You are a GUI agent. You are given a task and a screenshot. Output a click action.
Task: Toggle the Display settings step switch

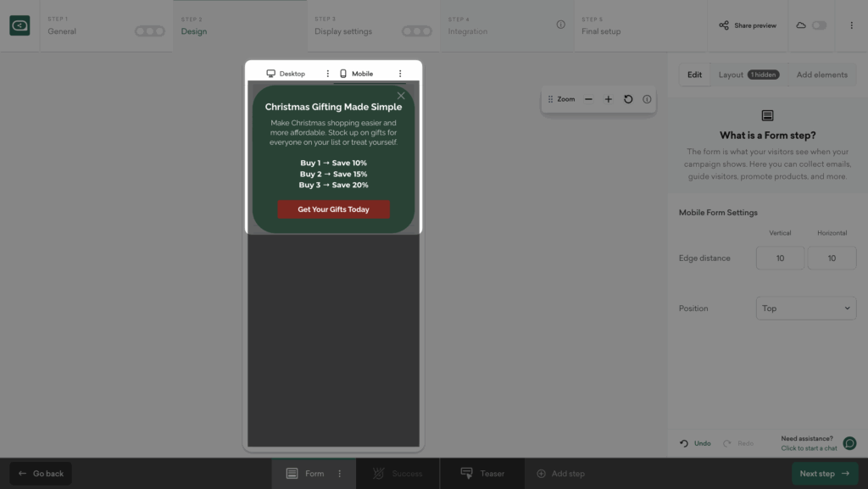click(x=416, y=31)
